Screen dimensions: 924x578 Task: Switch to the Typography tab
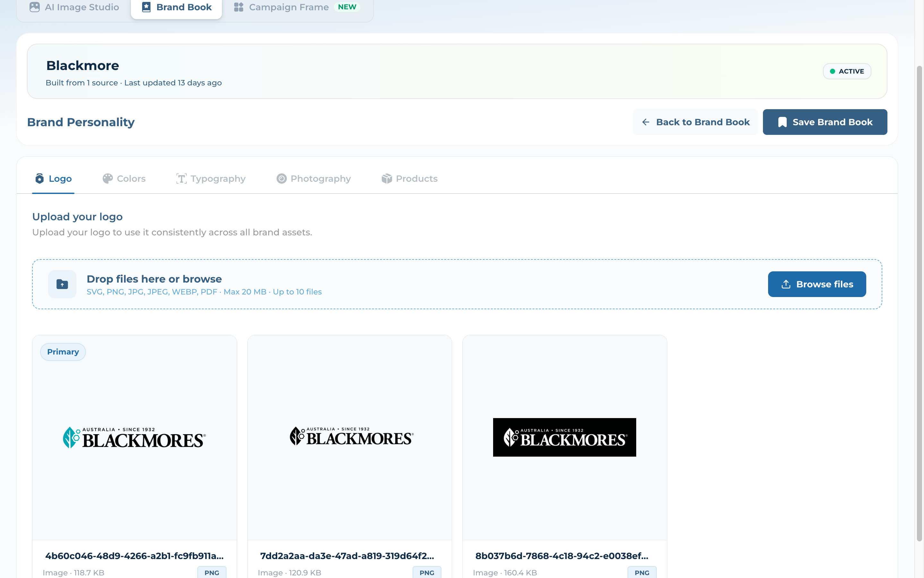(211, 179)
